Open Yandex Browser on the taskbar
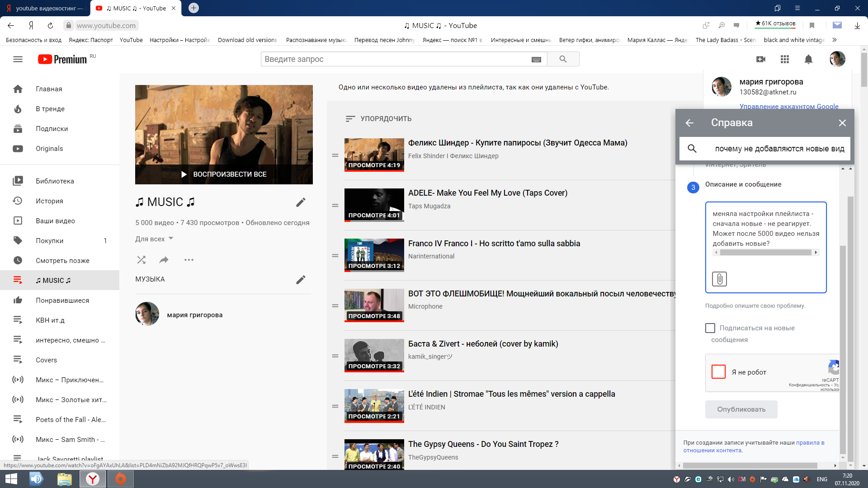This screenshot has height=488, width=868. pyautogui.click(x=93, y=479)
